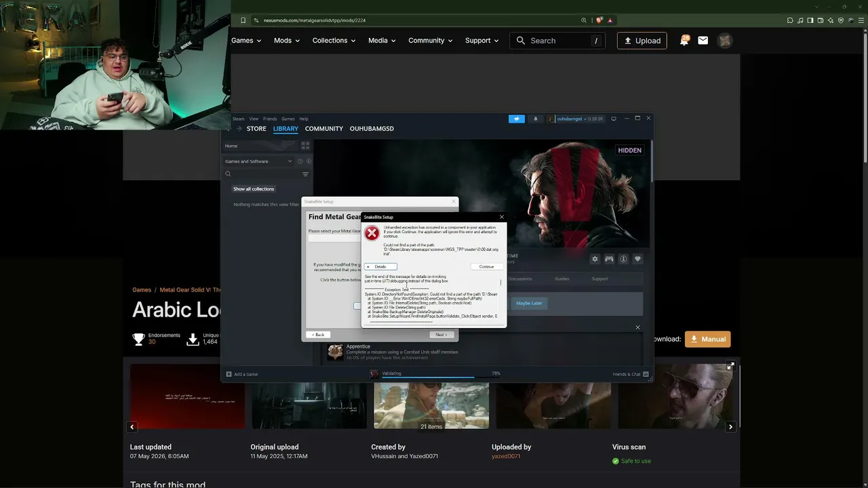Close the SnakeBite error dialog

click(x=502, y=217)
